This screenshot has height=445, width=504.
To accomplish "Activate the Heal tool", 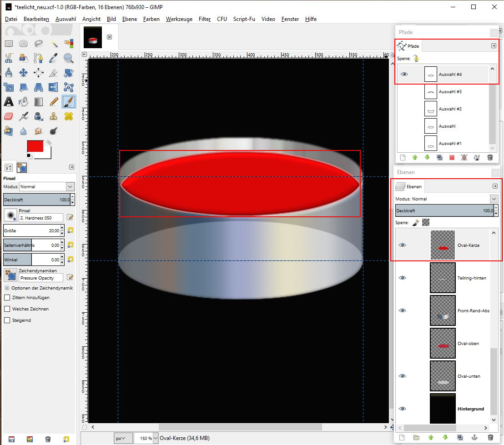I will click(x=69, y=116).
